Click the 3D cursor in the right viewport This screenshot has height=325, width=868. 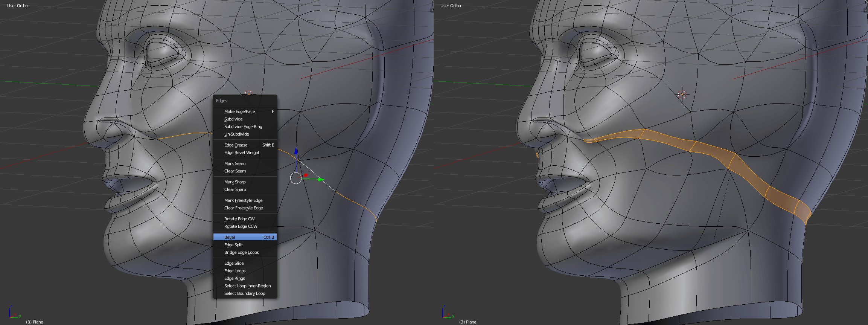pos(682,94)
